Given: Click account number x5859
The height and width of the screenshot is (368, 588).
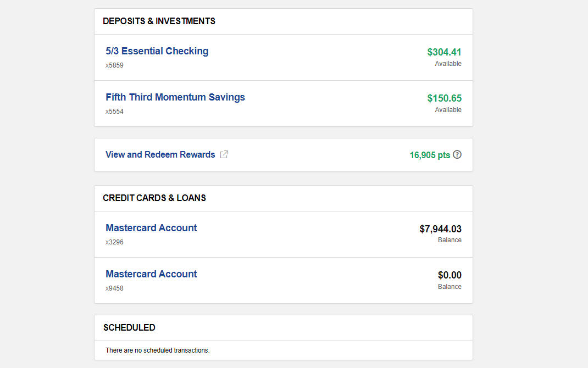Looking at the screenshot, I should click(x=114, y=65).
